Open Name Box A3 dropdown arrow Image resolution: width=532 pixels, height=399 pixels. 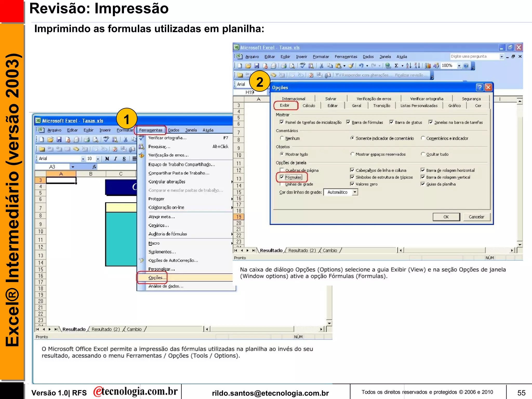pos(73,167)
